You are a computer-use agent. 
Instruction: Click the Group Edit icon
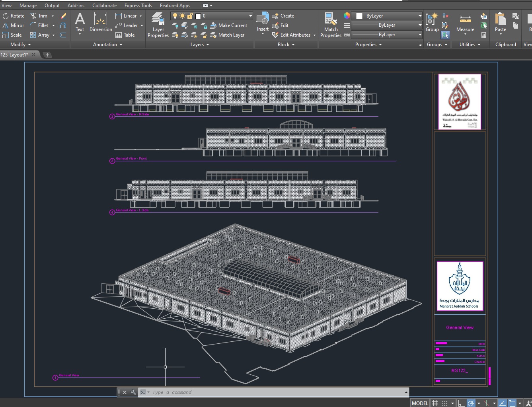coord(445,25)
